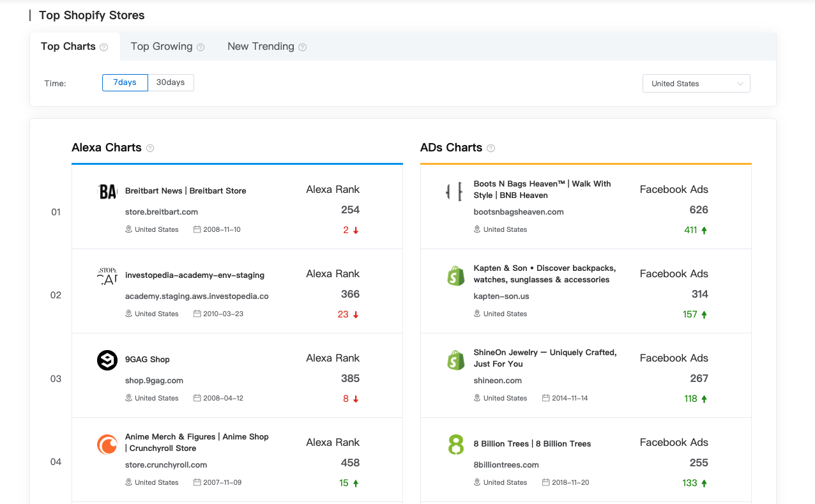The image size is (815, 504).
Task: Click the Shopify icon next to Kapten & Son
Action: click(x=455, y=275)
